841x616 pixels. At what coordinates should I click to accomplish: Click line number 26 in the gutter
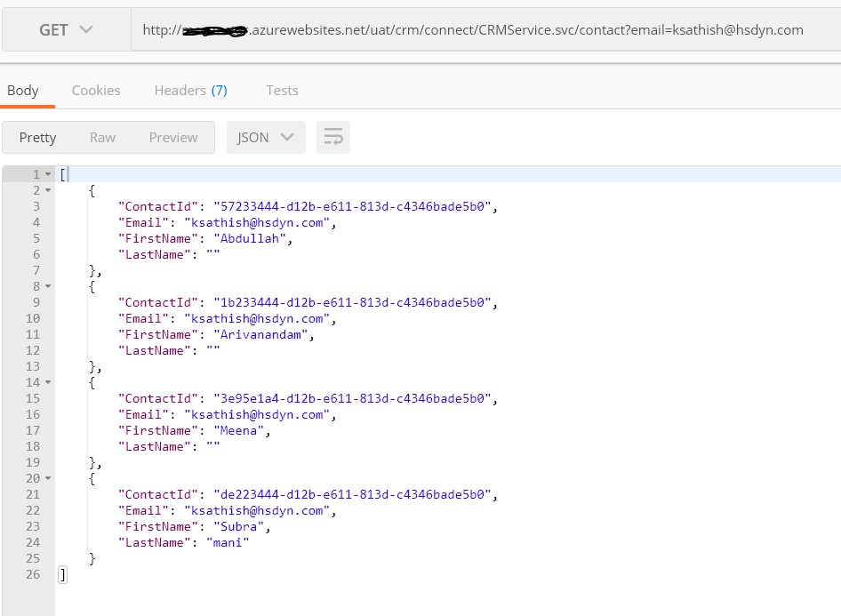point(33,574)
